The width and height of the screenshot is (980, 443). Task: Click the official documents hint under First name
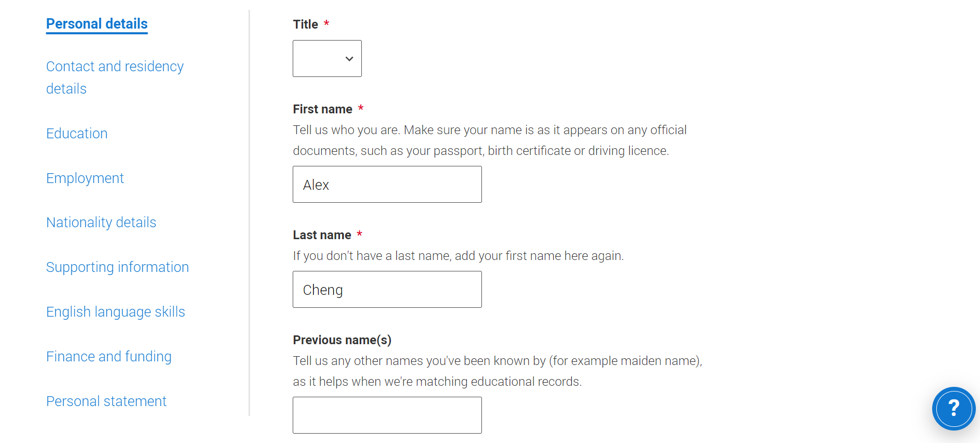489,140
